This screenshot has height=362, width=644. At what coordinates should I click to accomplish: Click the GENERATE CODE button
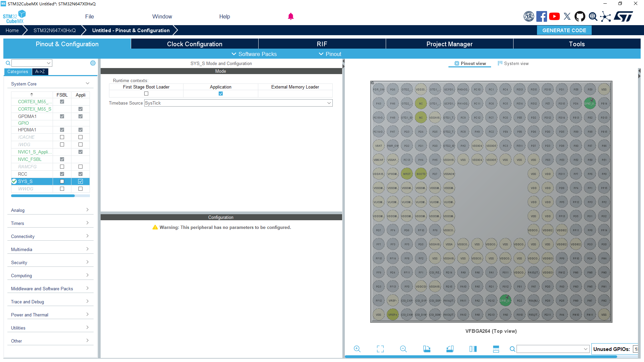[x=564, y=30]
